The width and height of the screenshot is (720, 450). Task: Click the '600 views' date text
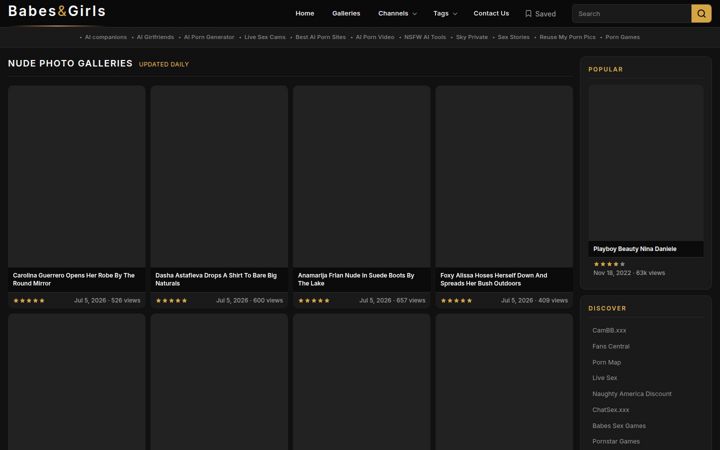click(x=249, y=300)
